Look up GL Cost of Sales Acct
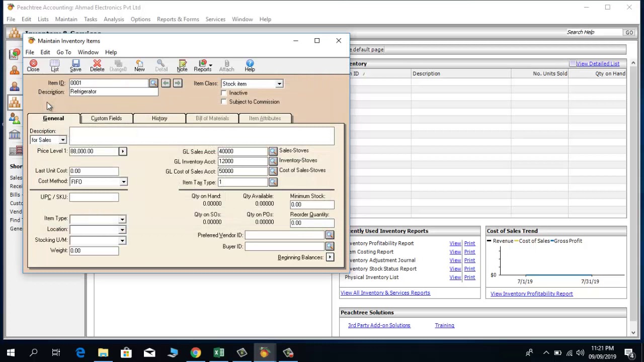 point(273,171)
